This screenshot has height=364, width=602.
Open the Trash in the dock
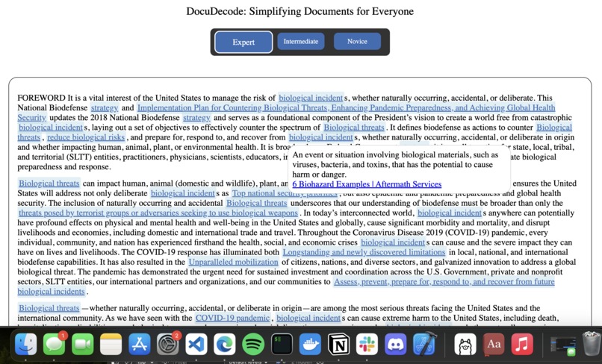[x=591, y=344]
